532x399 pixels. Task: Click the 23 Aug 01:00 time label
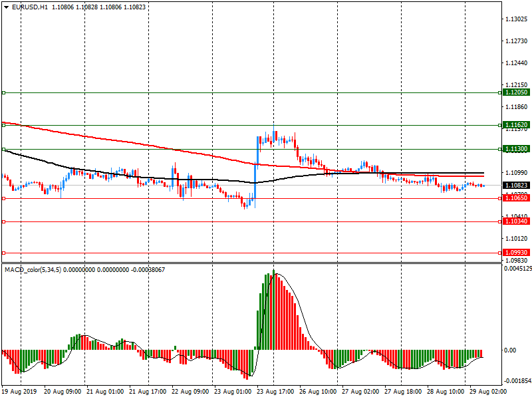click(x=233, y=392)
